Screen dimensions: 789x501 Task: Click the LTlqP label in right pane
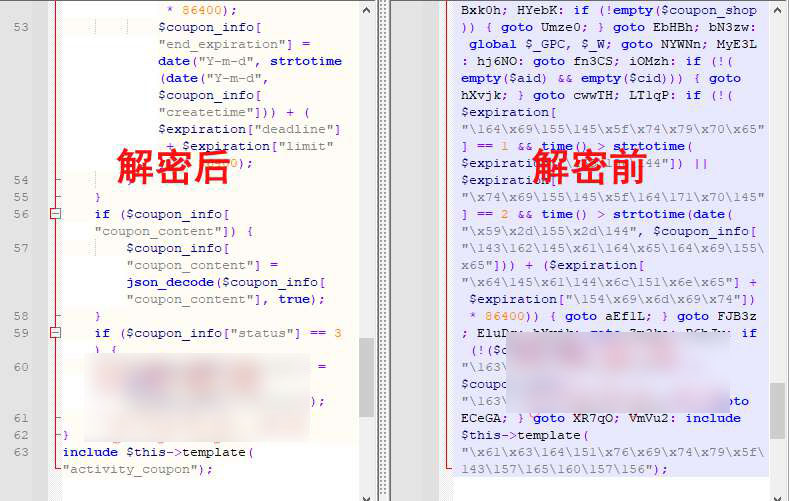649,96
